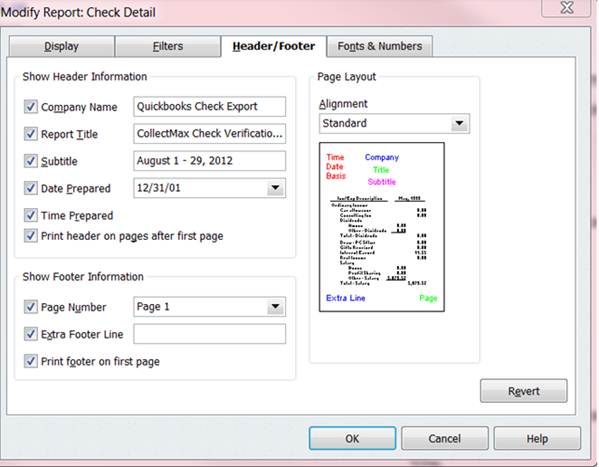Open the Filters tab
599x467 pixels.
(x=168, y=46)
